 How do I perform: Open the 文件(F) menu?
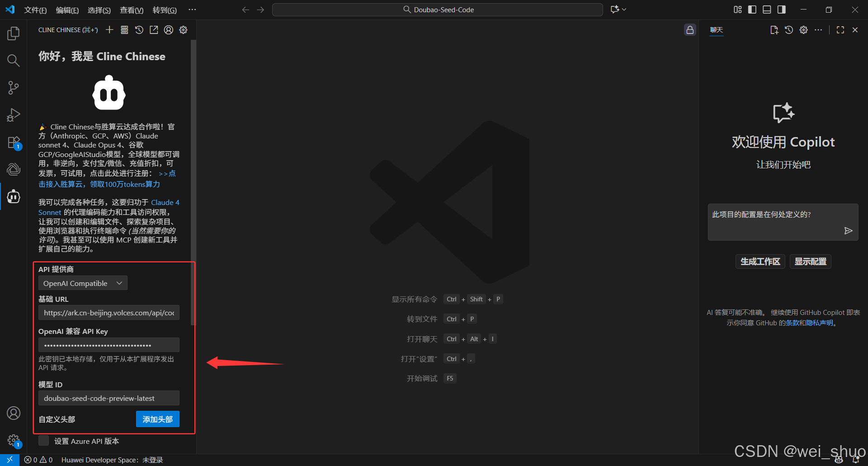35,10
